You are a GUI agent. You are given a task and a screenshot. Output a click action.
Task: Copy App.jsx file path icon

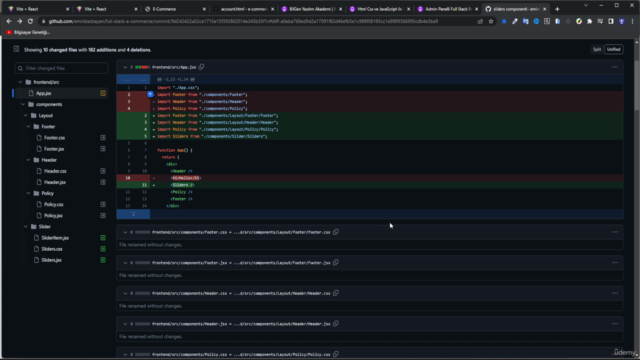tap(201, 67)
